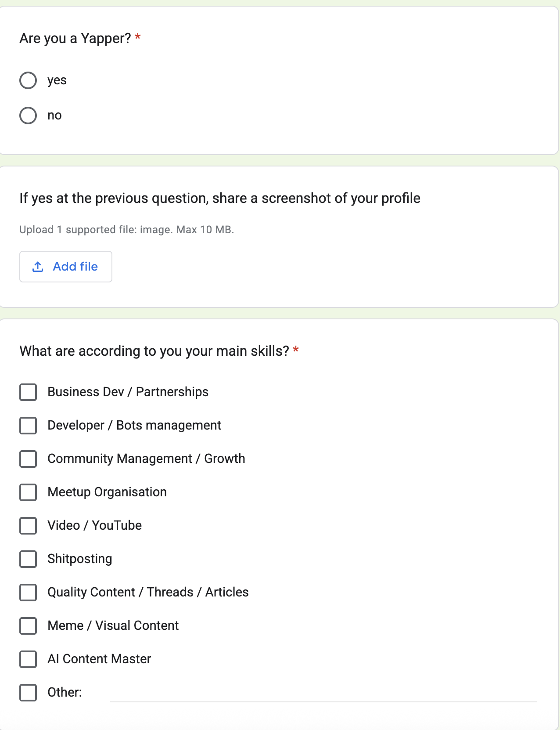Check the Other option checkbox
560x730 pixels.
tap(28, 693)
